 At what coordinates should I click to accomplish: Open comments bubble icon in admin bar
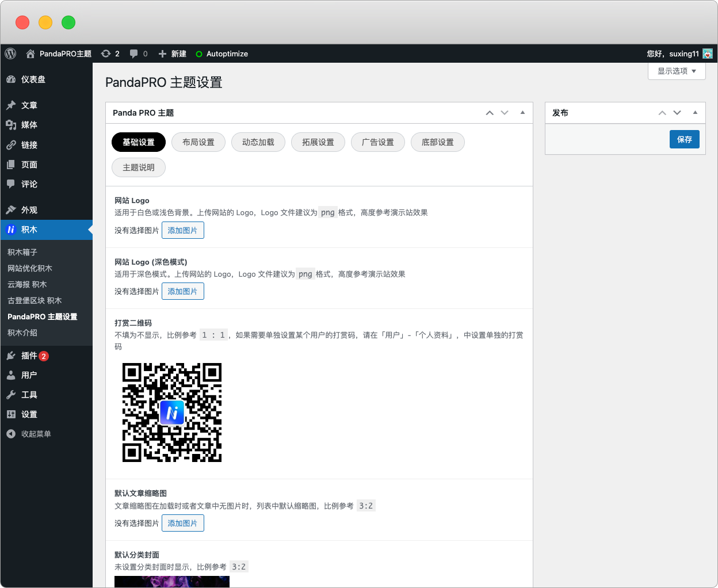click(133, 54)
